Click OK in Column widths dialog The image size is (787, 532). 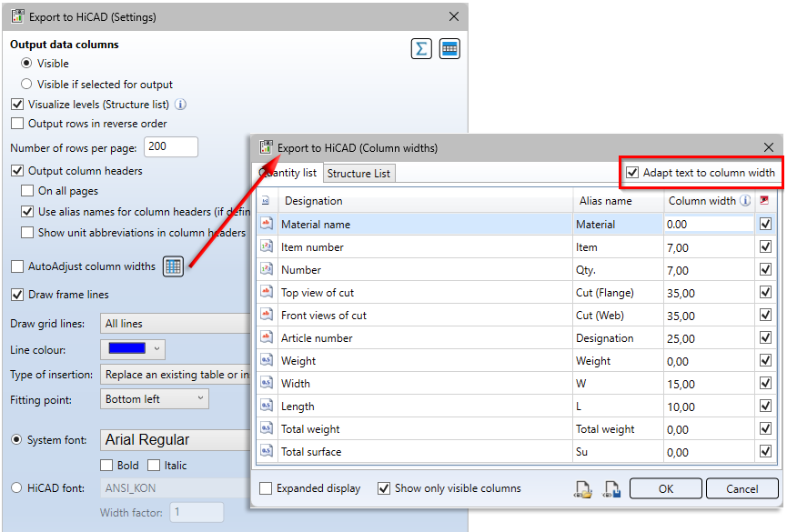coord(665,489)
